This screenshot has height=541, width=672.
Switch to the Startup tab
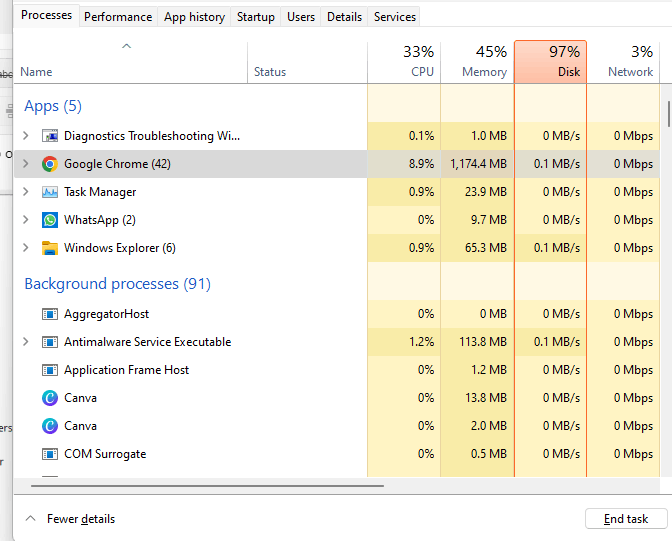click(255, 17)
